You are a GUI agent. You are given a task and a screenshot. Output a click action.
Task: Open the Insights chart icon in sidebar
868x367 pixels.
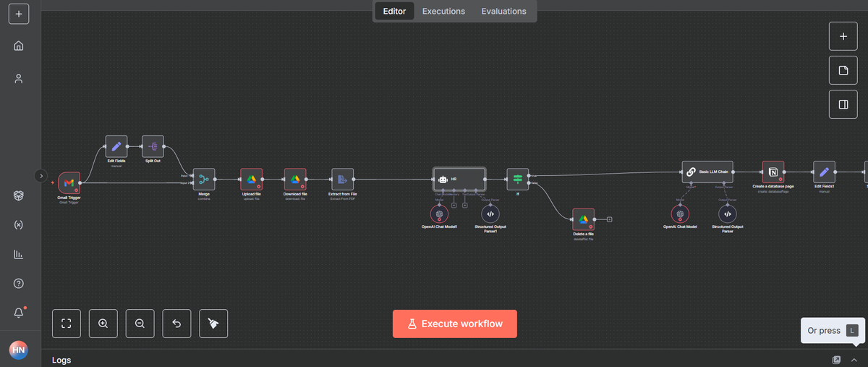pyautogui.click(x=19, y=254)
